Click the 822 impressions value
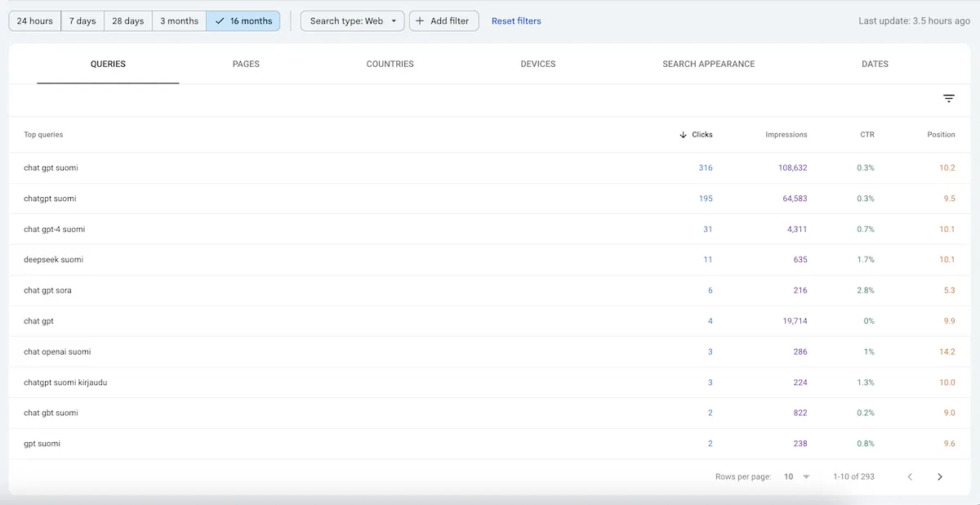This screenshot has width=980, height=505. coord(800,413)
